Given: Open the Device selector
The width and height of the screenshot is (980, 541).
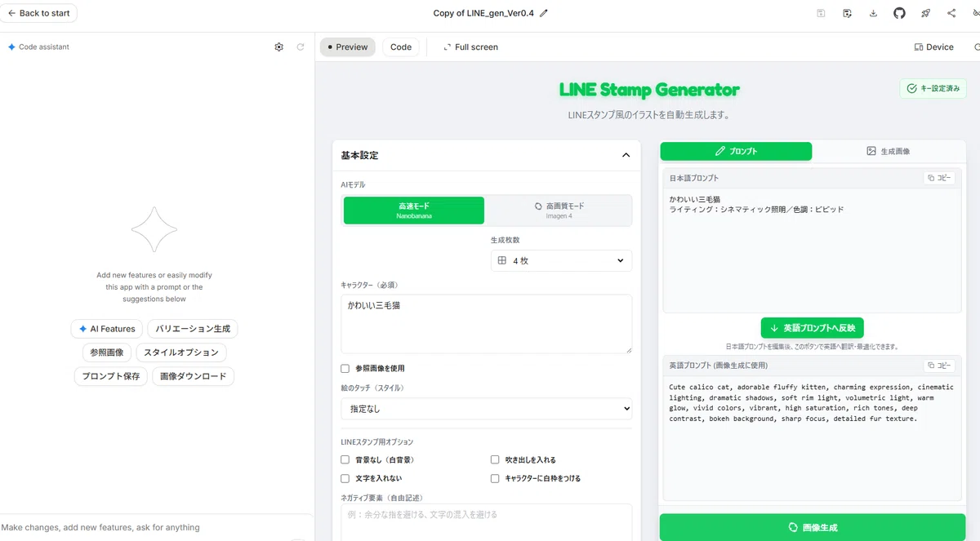Looking at the screenshot, I should (933, 47).
